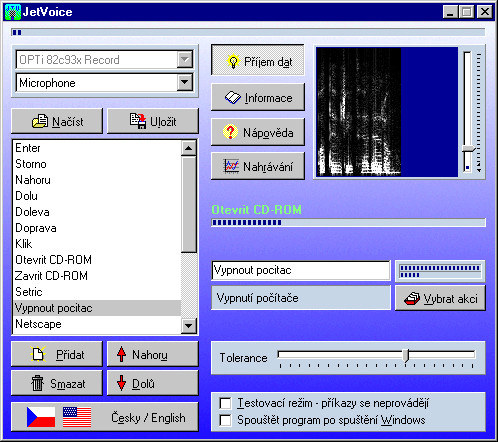The height and width of the screenshot is (442, 498).
Task: Click the red up arrow on Nahoru
Action: [122, 354]
